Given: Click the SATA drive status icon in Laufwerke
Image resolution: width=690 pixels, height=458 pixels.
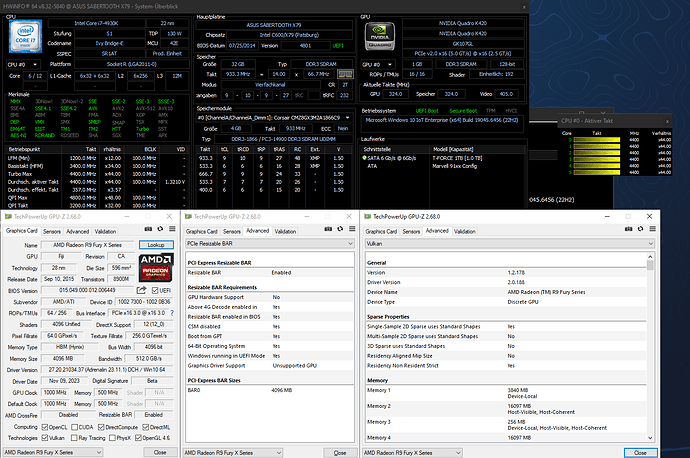Looking at the screenshot, I should point(364,158).
